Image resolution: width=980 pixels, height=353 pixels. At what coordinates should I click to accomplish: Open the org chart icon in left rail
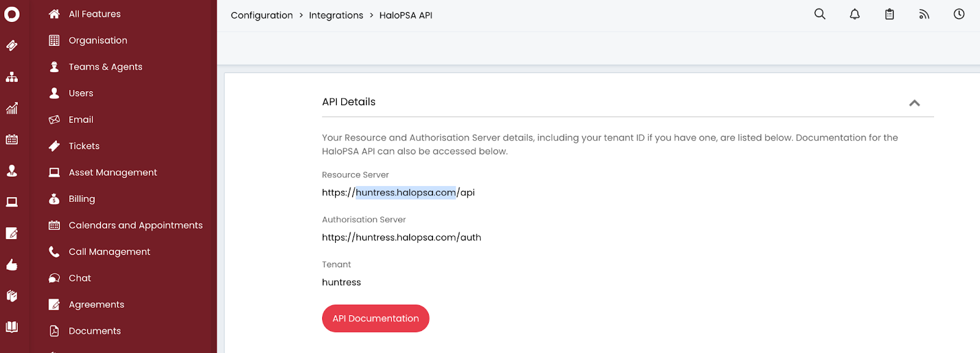click(12, 77)
